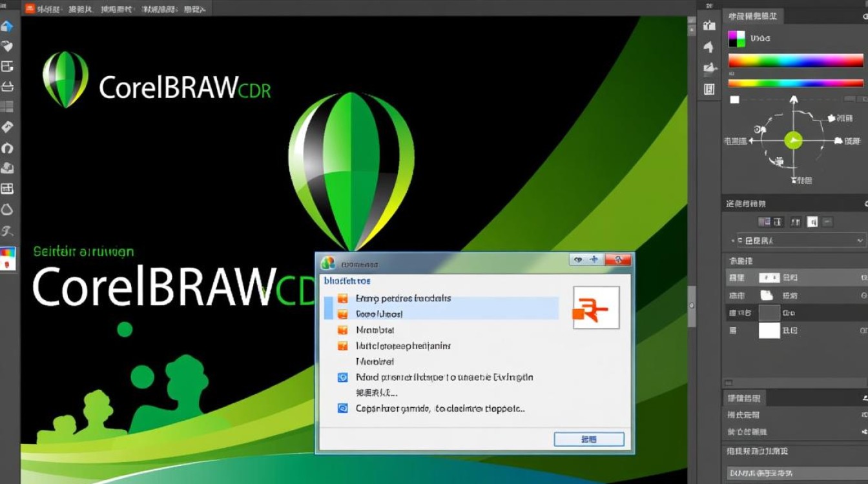This screenshot has height=484, width=868.
Task: Open the dropdown below the mode buttons
Action: click(x=801, y=241)
